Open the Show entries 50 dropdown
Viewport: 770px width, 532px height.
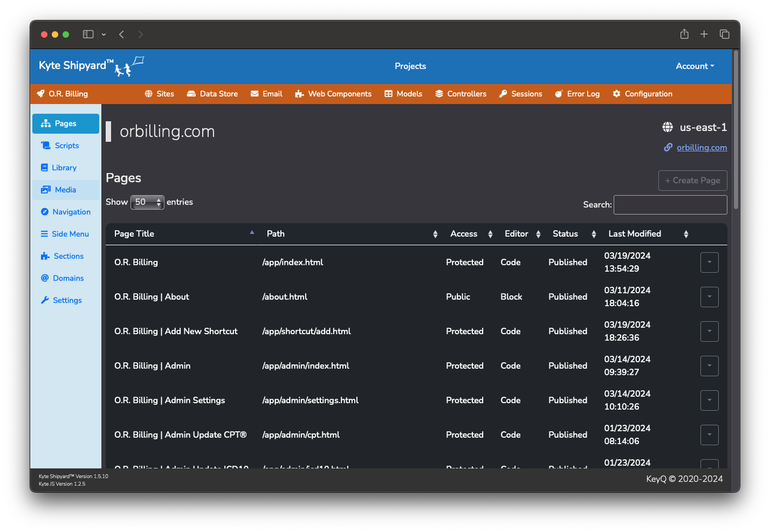(147, 202)
